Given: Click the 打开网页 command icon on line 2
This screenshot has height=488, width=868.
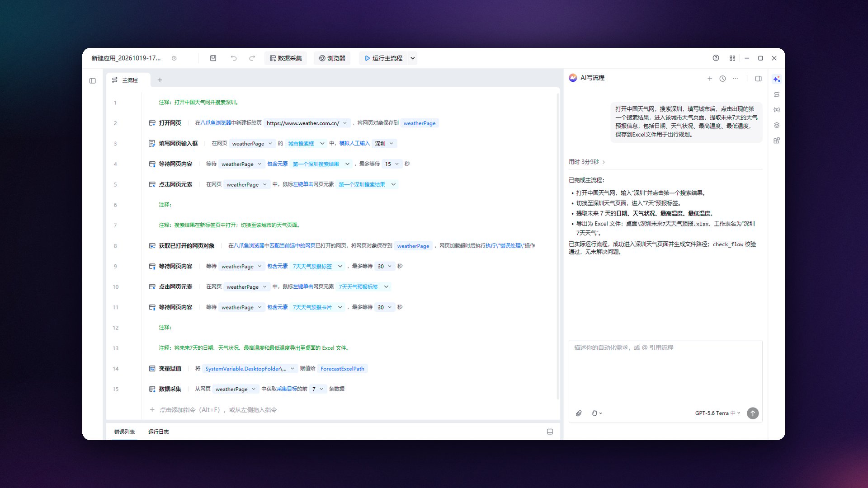Looking at the screenshot, I should [152, 123].
